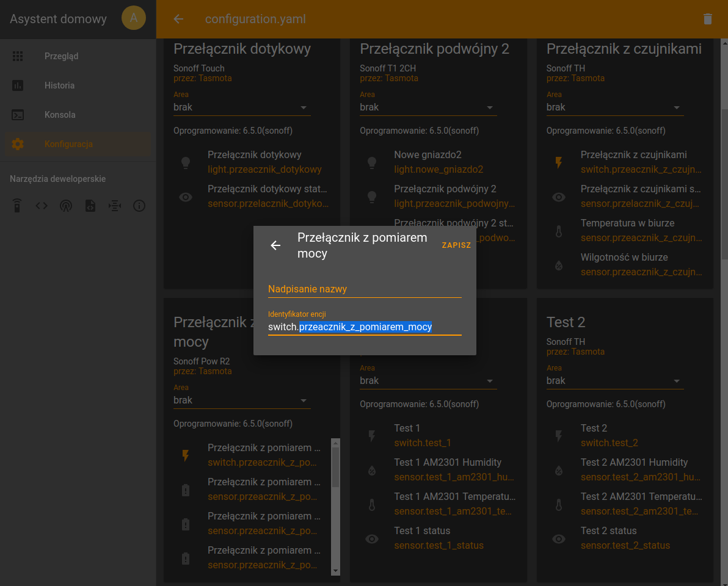This screenshot has width=728, height=586.
Task: Click the eye icon for sensor.przelacznik_dotyko
Action: (x=186, y=197)
